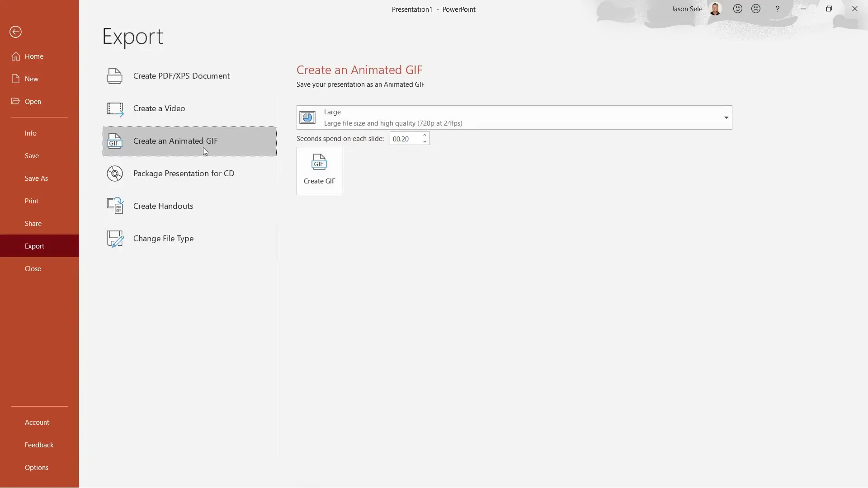Increase seconds per slide with up arrow
The image size is (868, 488).
click(x=425, y=135)
